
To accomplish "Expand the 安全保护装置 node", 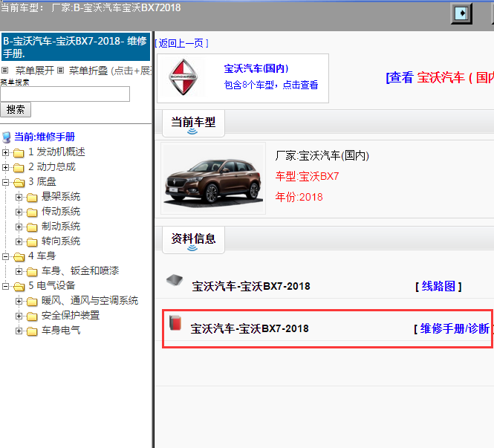I will pyautogui.click(x=19, y=316).
